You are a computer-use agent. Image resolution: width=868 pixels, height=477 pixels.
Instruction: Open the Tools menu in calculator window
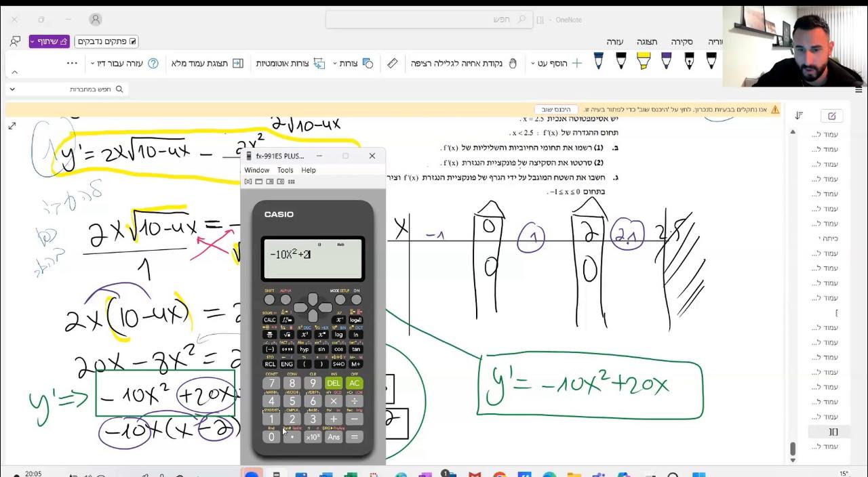(285, 170)
